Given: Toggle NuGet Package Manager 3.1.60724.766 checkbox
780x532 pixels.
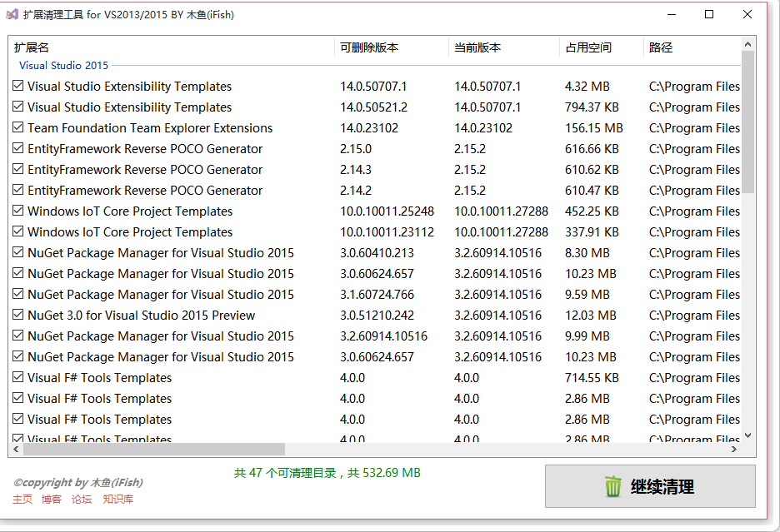Looking at the screenshot, I should tap(17, 295).
